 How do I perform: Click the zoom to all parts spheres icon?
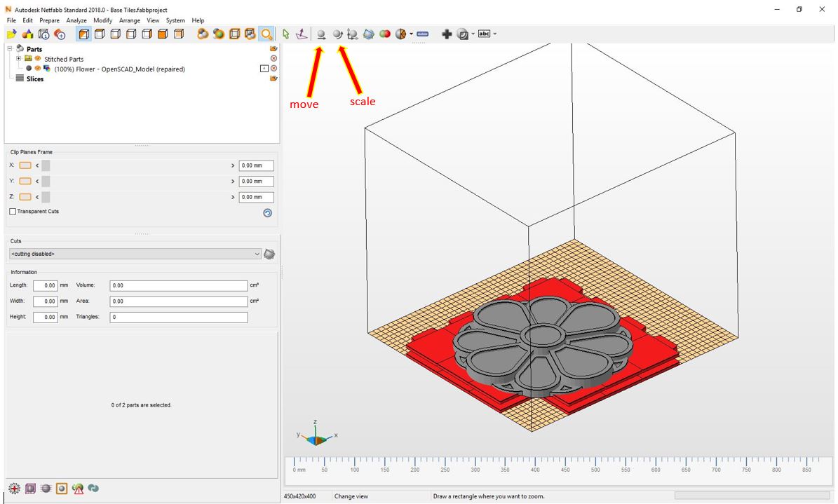(203, 34)
